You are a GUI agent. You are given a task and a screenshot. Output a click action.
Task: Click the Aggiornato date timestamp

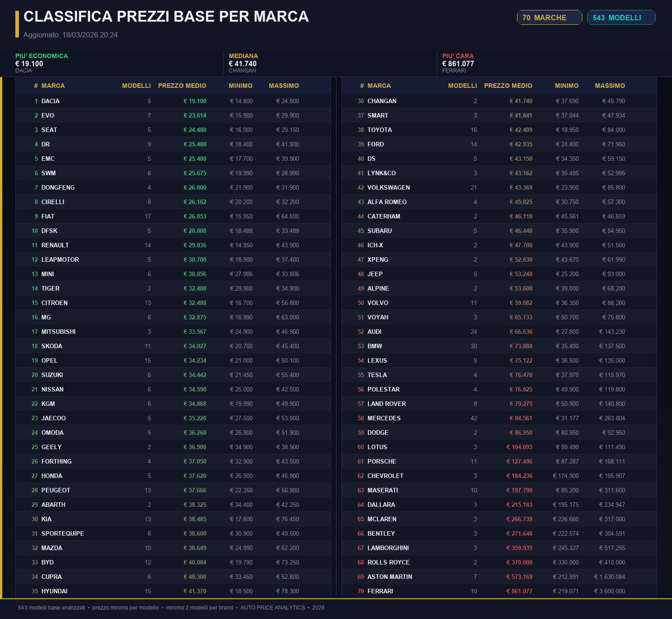click(x=71, y=35)
